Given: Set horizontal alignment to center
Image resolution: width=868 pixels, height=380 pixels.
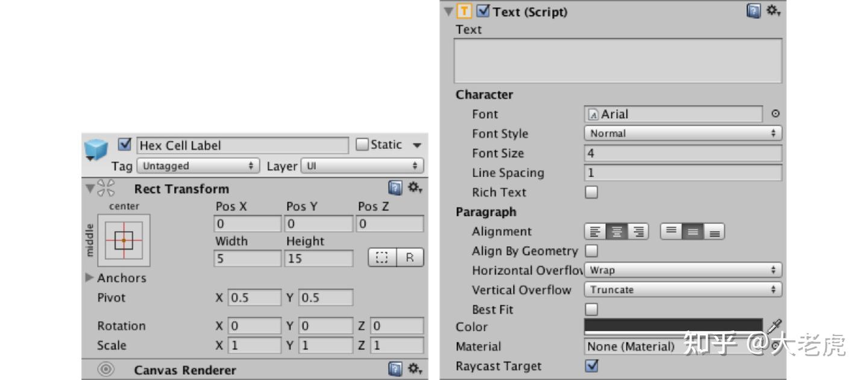Looking at the screenshot, I should 616,232.
